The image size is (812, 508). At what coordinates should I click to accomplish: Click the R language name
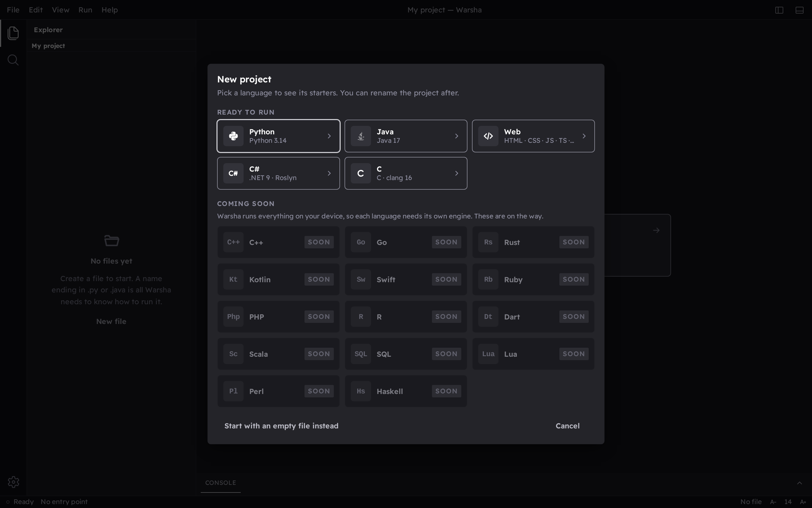[x=379, y=317]
